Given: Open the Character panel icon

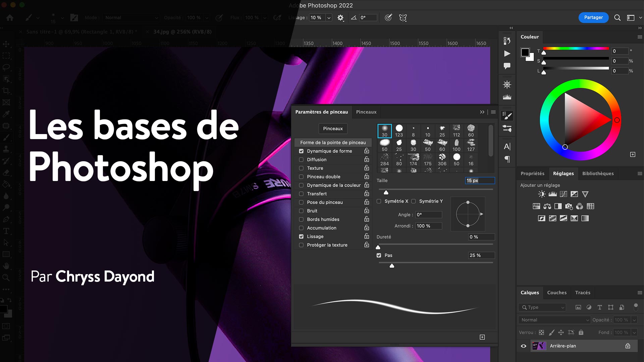Looking at the screenshot, I should (507, 146).
